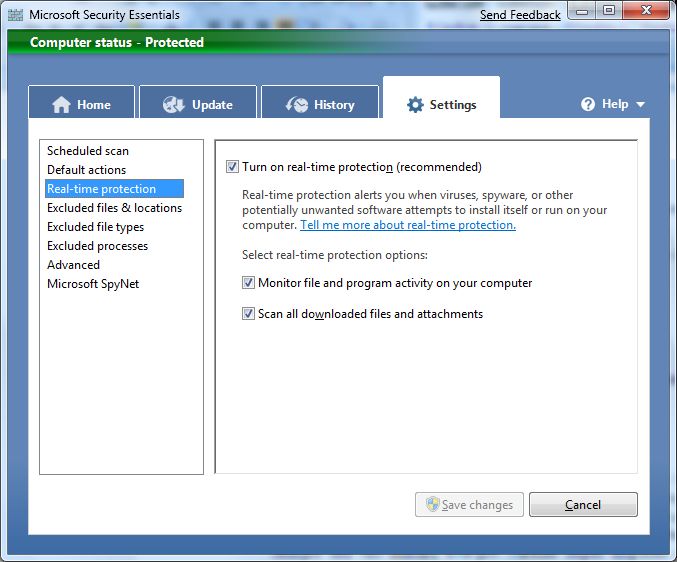This screenshot has height=562, width=677.
Task: Select Real-time protection in settings list
Action: pyautogui.click(x=114, y=189)
